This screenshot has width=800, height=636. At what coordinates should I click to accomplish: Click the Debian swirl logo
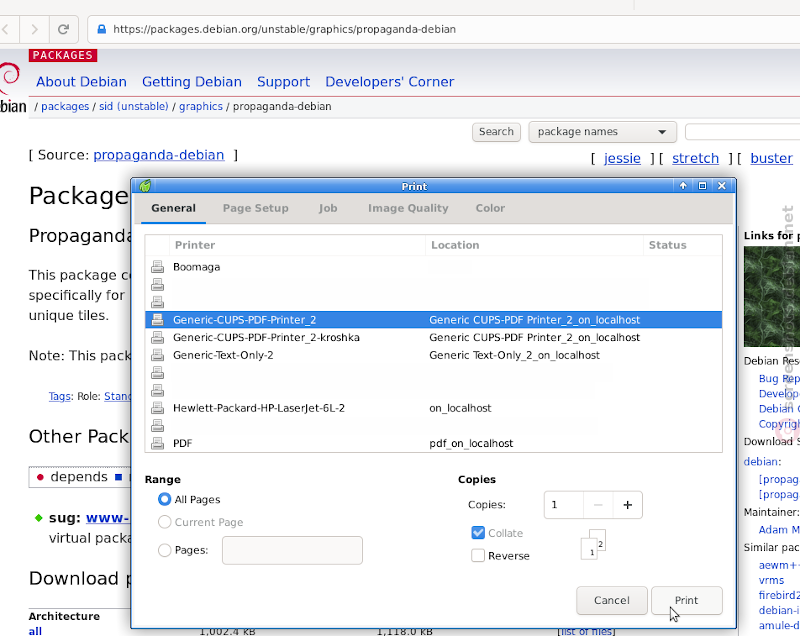(10, 78)
